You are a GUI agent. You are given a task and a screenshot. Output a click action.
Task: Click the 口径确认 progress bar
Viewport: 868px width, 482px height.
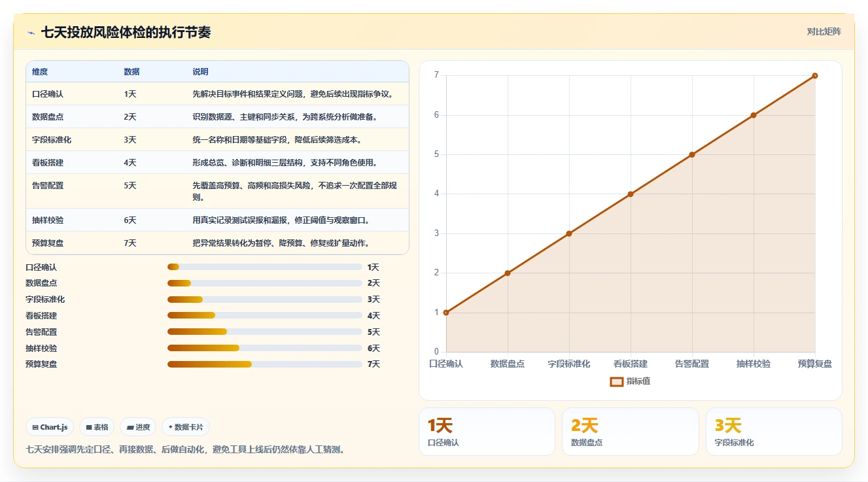(x=265, y=267)
